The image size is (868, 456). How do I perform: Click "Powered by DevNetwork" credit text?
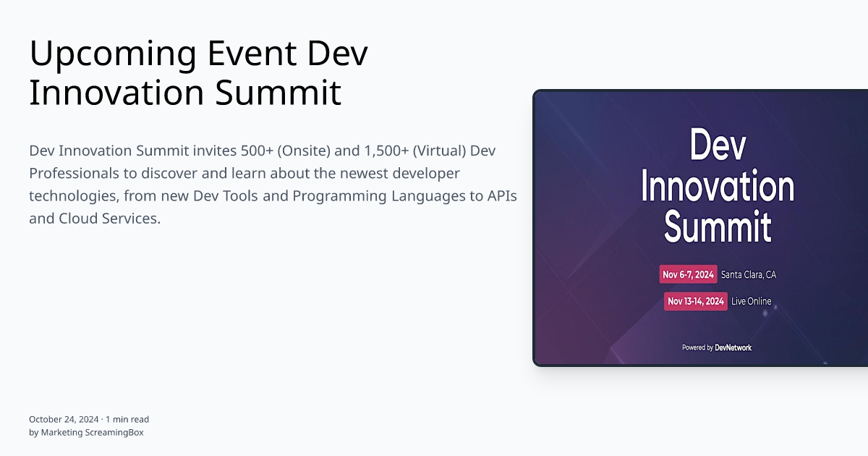click(718, 347)
